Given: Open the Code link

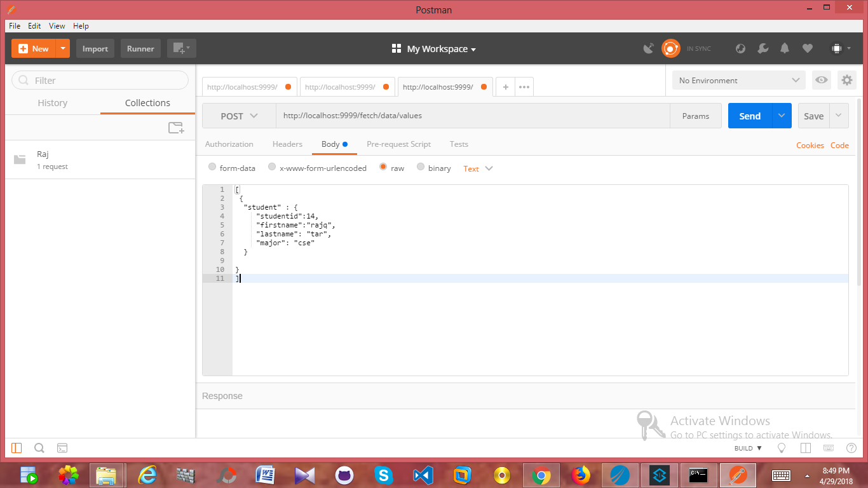Looking at the screenshot, I should [839, 146].
